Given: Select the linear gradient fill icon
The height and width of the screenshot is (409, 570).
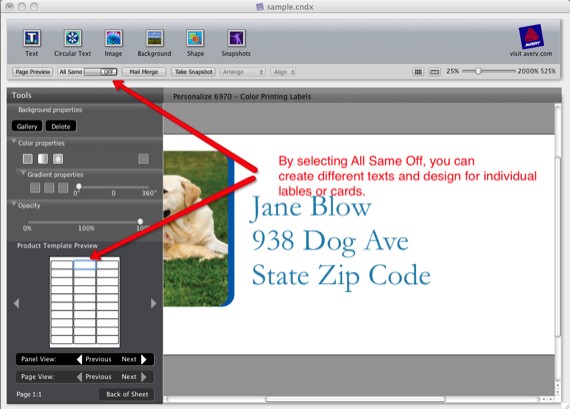Looking at the screenshot, I should coord(43,159).
